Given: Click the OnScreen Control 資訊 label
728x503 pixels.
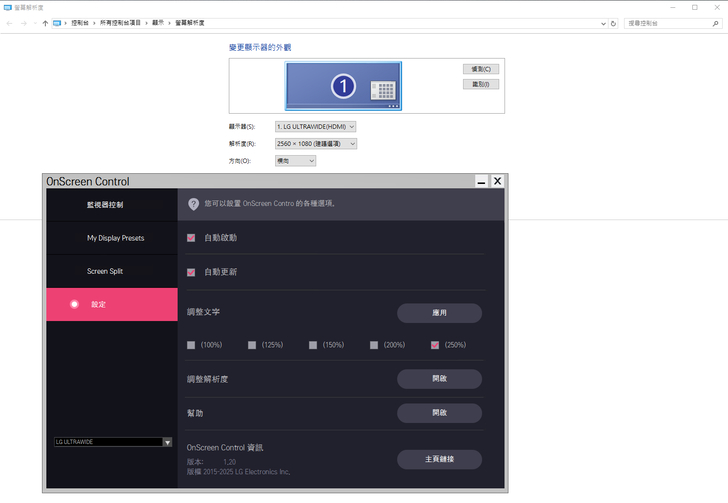Looking at the screenshot, I should click(x=225, y=448).
